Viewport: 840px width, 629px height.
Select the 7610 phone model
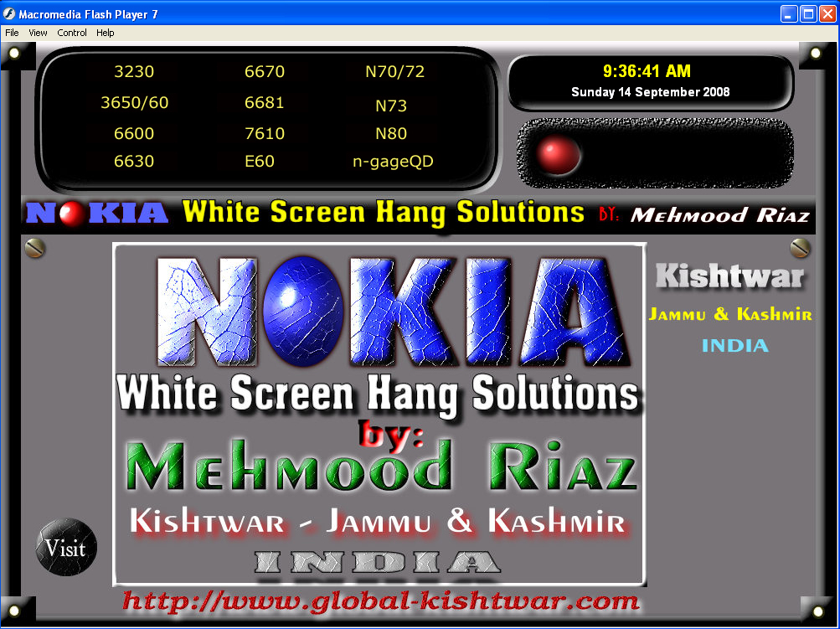click(x=265, y=133)
